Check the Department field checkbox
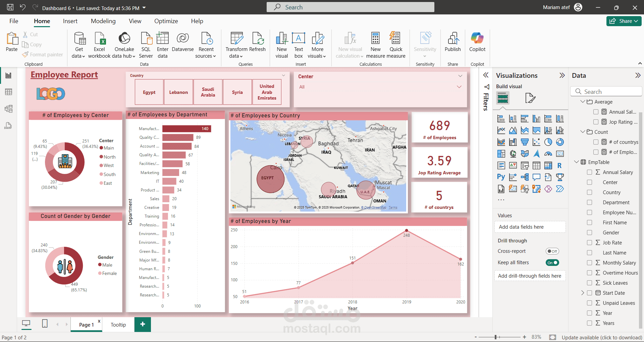Viewport: 644px width, 342px height. 589,203
